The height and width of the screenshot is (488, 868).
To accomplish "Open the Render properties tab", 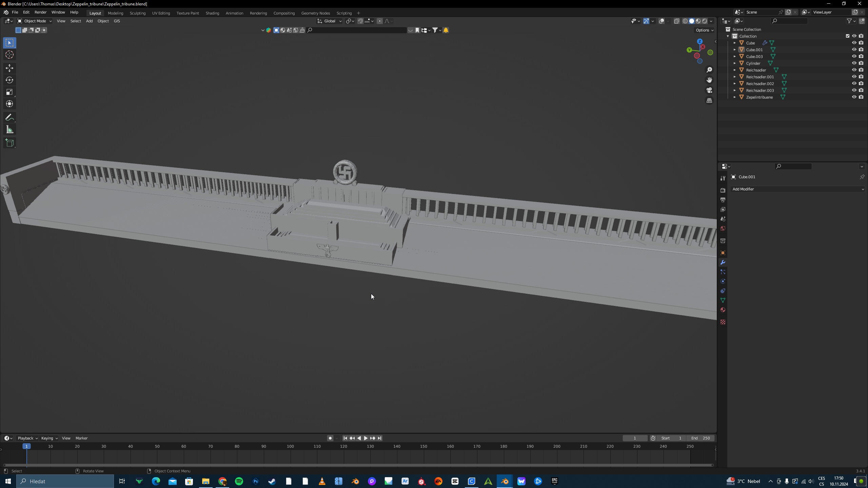I will (x=723, y=190).
